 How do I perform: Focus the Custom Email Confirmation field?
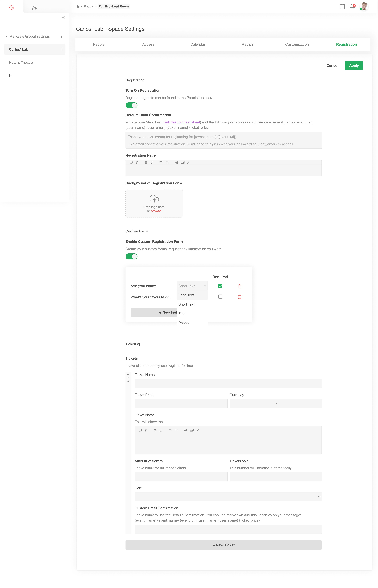[228, 529]
